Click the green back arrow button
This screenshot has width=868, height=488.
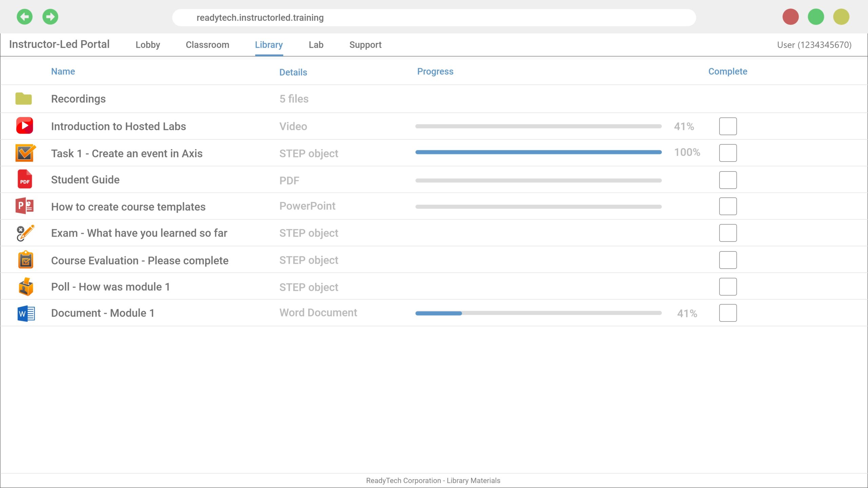point(24,17)
